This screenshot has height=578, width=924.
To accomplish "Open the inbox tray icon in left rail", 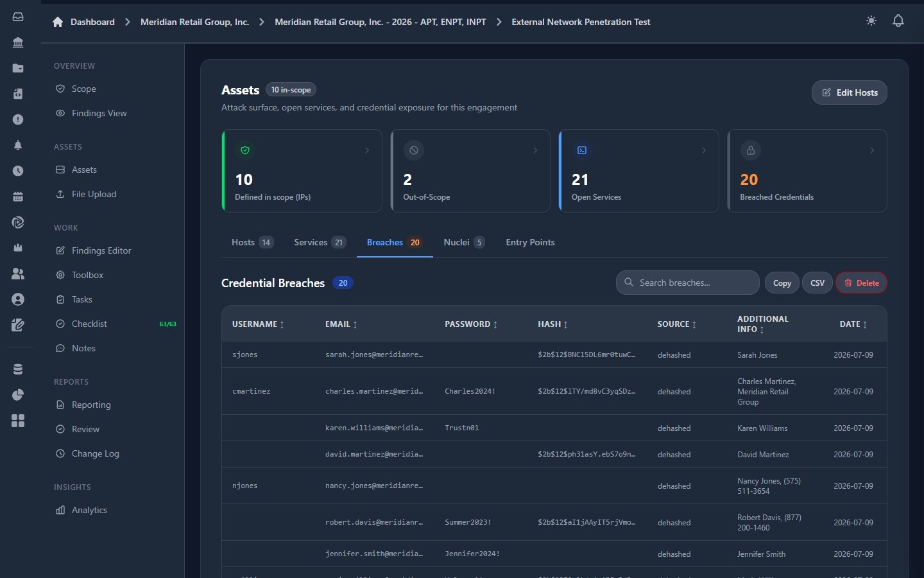I will pos(18,17).
